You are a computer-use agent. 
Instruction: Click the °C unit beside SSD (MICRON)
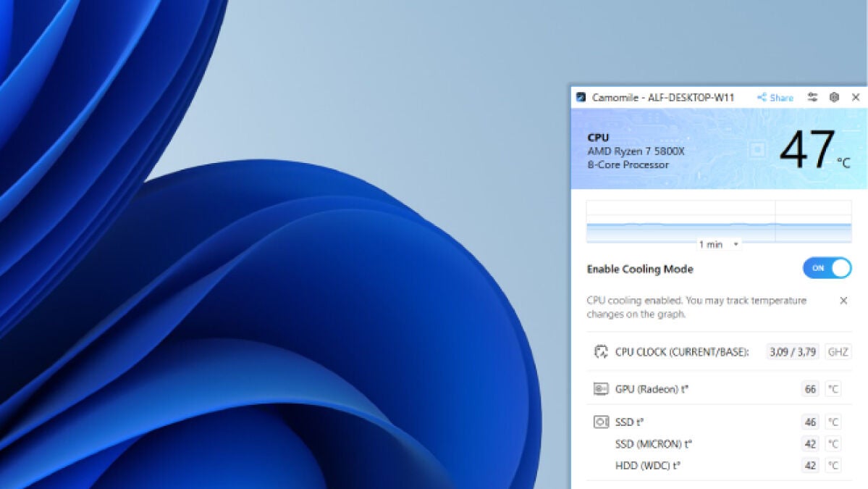coord(833,444)
